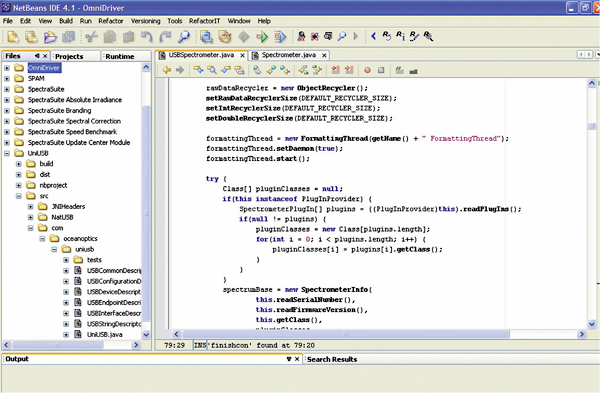
Task: Select the UniUSB.java file in tree
Action: click(104, 334)
